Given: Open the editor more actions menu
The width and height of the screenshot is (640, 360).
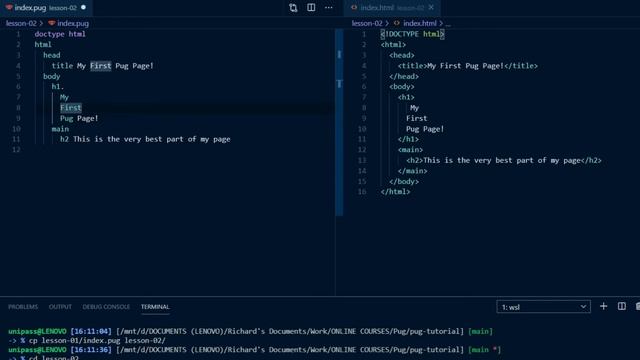Looking at the screenshot, I should pyautogui.click(x=329, y=8).
